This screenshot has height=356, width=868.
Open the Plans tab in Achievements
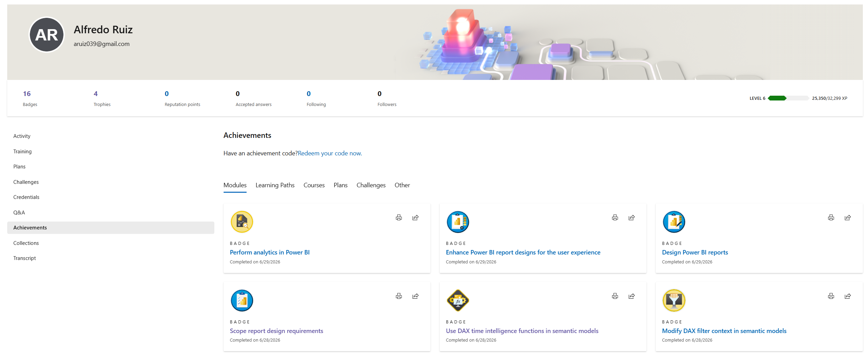tap(341, 185)
